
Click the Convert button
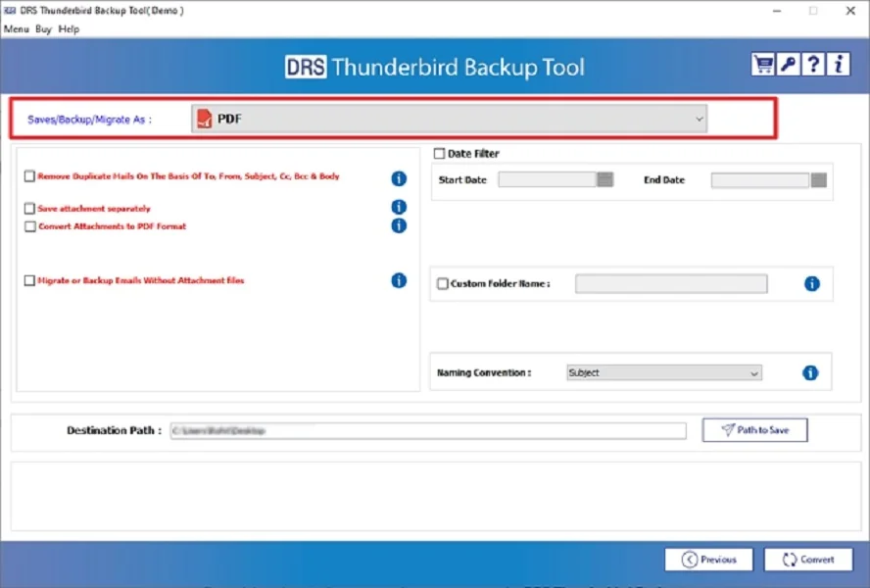(x=807, y=559)
